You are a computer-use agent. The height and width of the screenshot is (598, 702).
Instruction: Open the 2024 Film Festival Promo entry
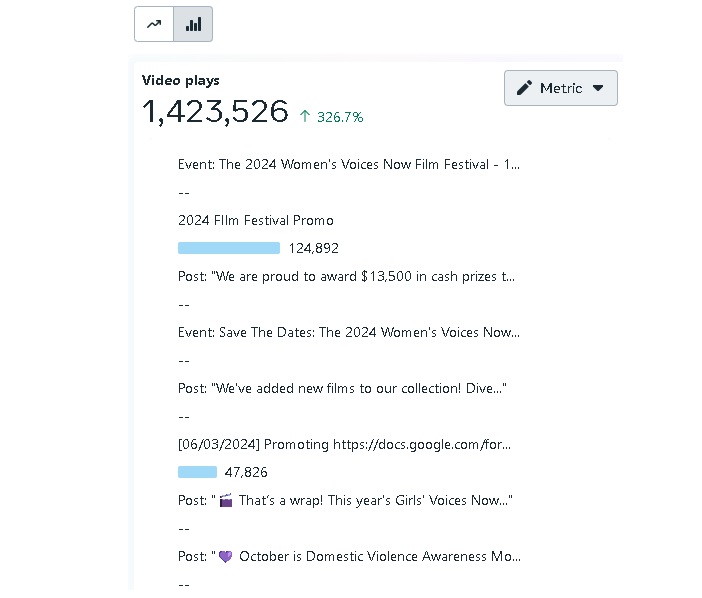[256, 220]
